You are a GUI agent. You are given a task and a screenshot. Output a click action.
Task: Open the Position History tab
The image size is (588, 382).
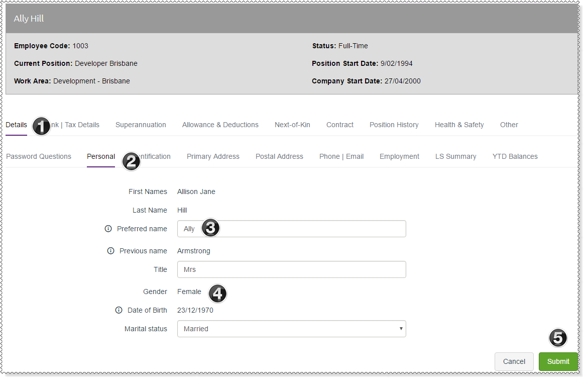point(394,125)
